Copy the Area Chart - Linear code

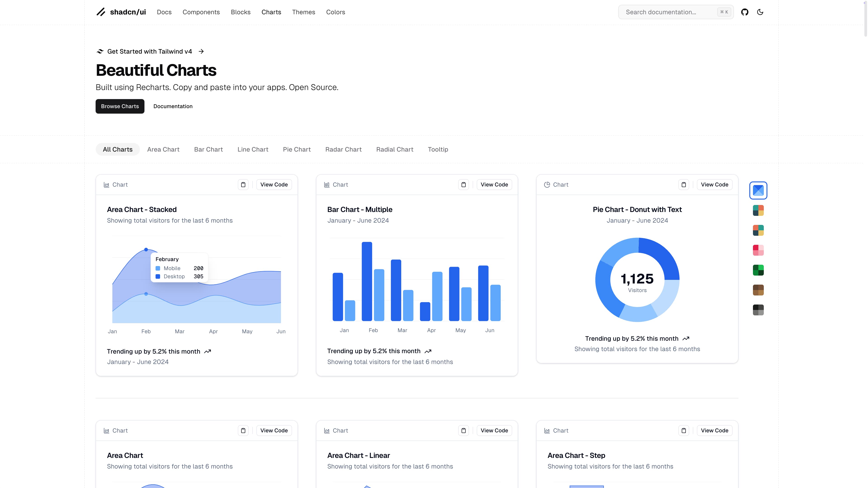tap(464, 430)
